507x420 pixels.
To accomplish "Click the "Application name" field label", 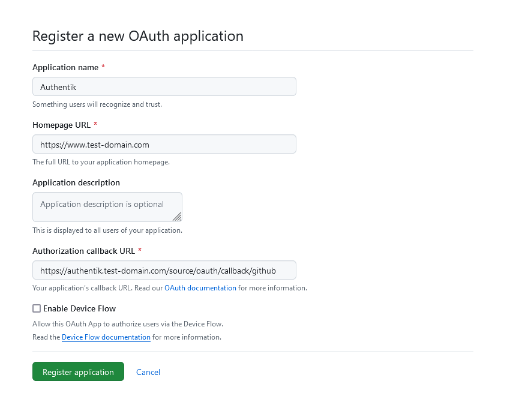I will coord(65,67).
